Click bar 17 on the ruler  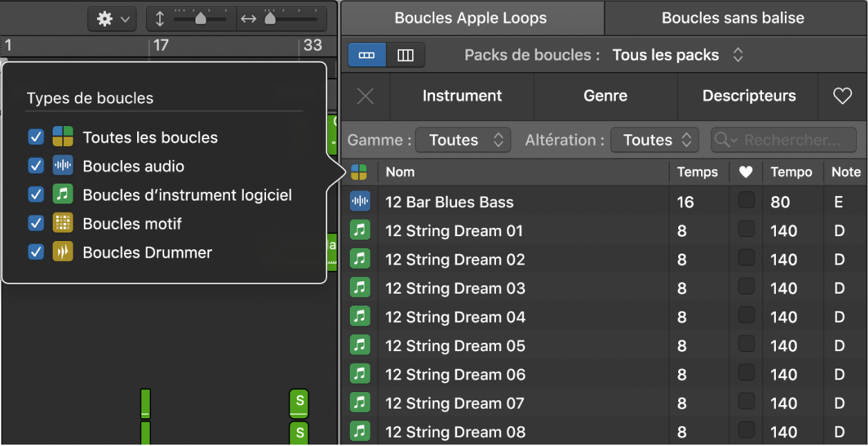(x=161, y=46)
